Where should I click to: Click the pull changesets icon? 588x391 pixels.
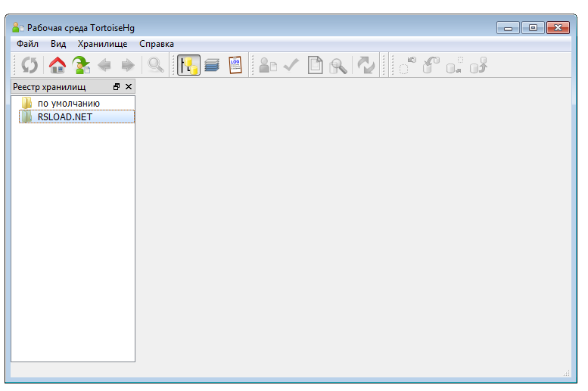[x=431, y=65]
